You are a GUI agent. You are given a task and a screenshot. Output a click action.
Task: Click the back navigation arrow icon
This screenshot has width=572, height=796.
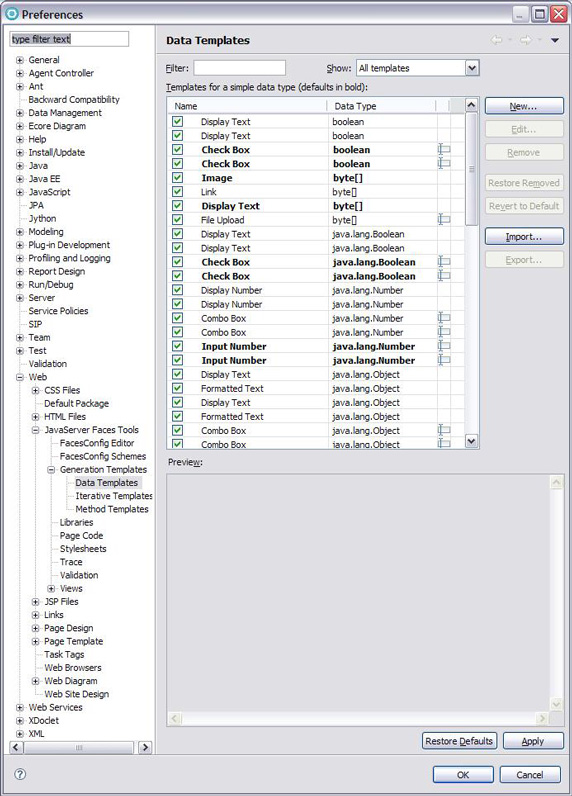click(x=497, y=40)
